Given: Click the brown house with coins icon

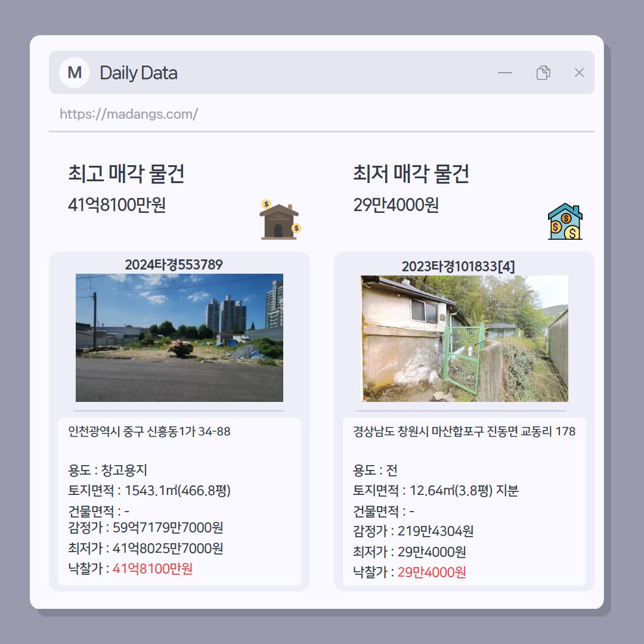Looking at the screenshot, I should point(280,219).
